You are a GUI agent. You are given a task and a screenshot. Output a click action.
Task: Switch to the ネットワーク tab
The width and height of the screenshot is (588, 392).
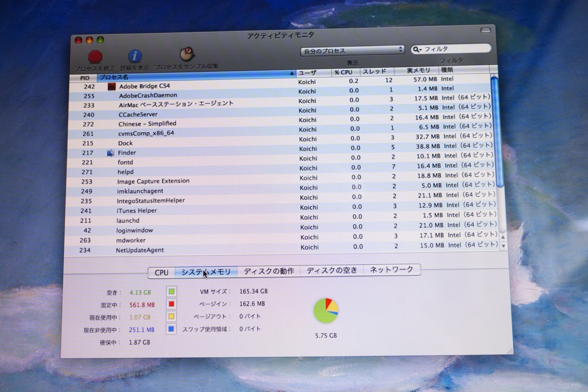coord(391,269)
